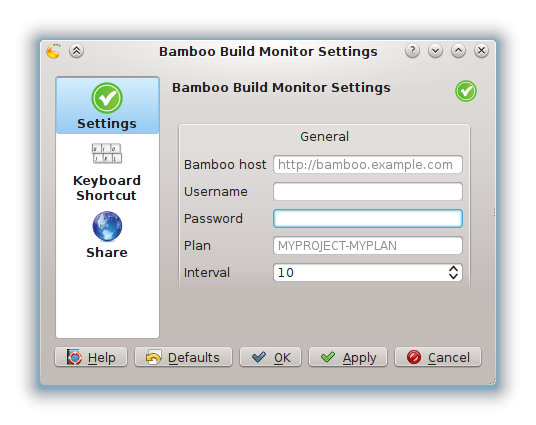Click the keep-above double-arrow title bar button

coord(77,51)
